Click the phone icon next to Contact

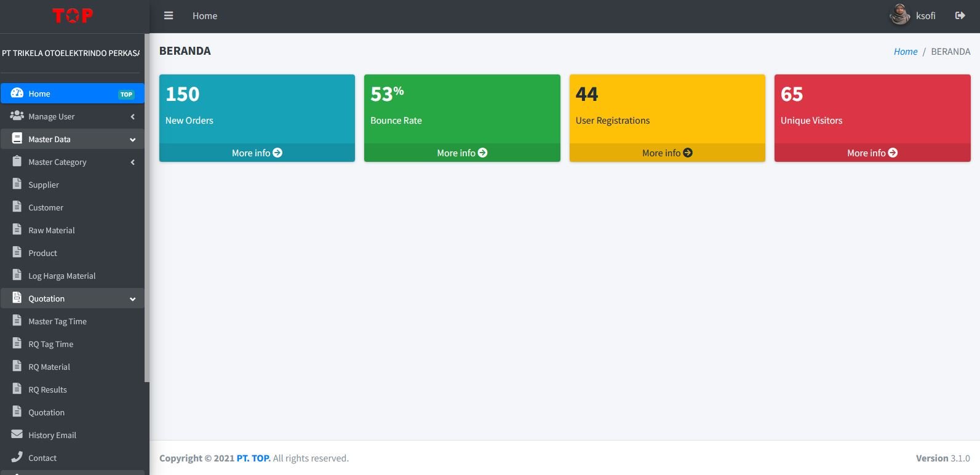[17, 457]
